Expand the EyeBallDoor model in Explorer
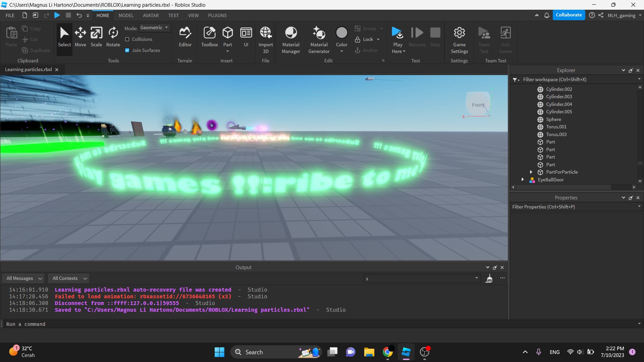The height and width of the screenshot is (362, 644). (523, 180)
